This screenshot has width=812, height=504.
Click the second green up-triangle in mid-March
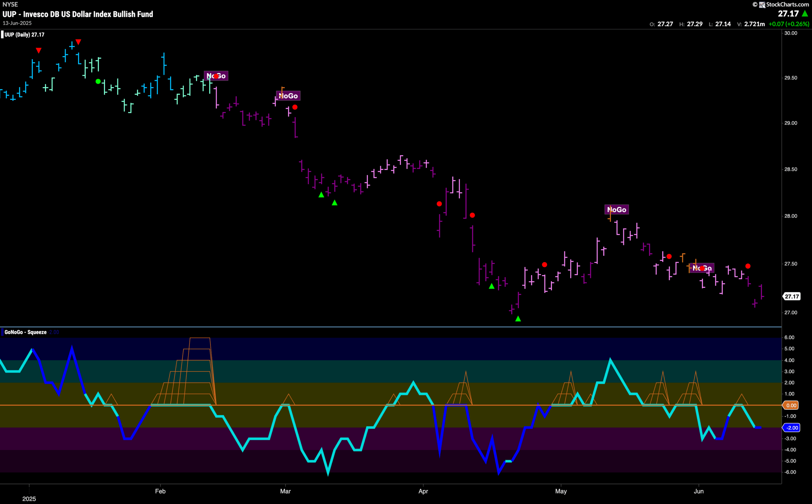[x=334, y=203]
